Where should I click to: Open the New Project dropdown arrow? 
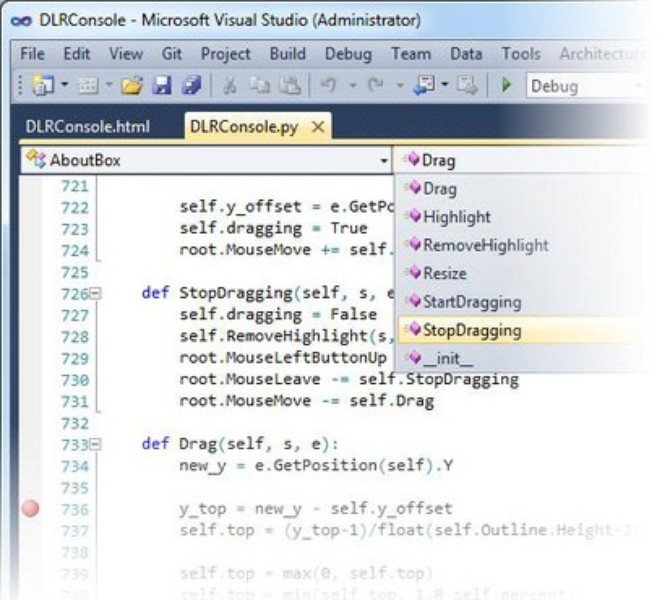point(65,84)
